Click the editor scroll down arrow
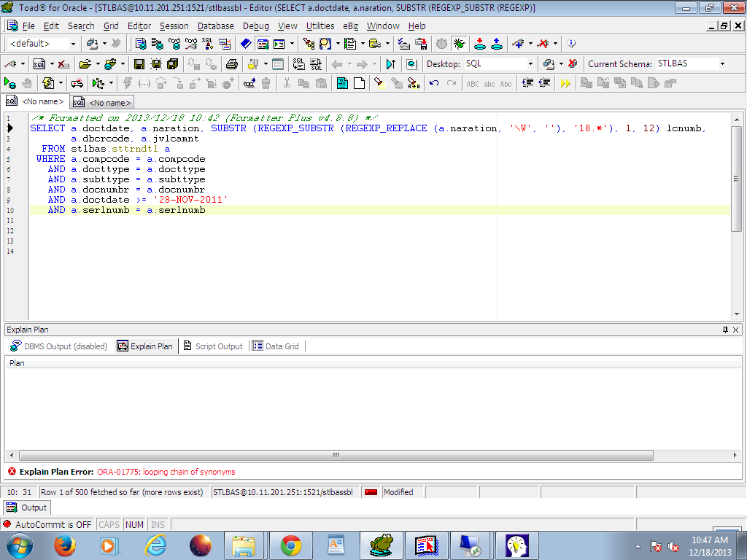 coord(737,314)
